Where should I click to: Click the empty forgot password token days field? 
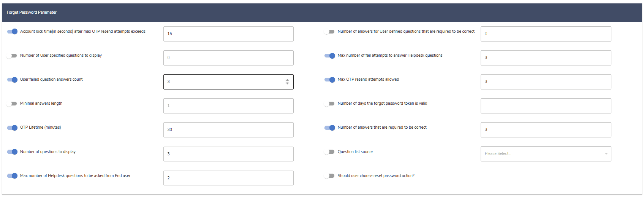tap(546, 106)
